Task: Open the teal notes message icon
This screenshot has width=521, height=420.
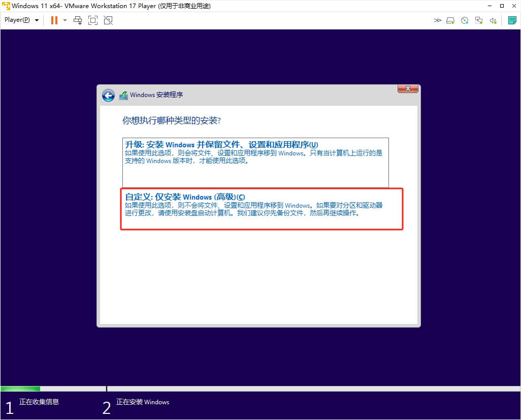Action: click(512, 20)
